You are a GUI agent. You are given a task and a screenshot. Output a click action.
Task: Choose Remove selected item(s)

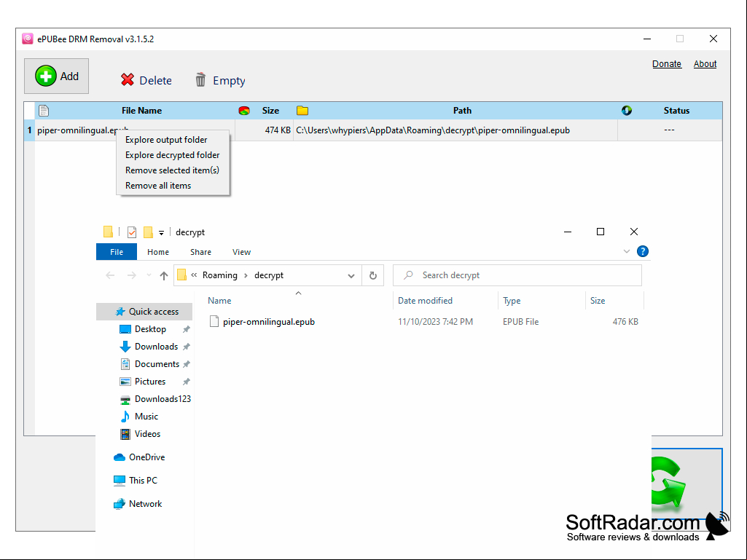coord(173,170)
